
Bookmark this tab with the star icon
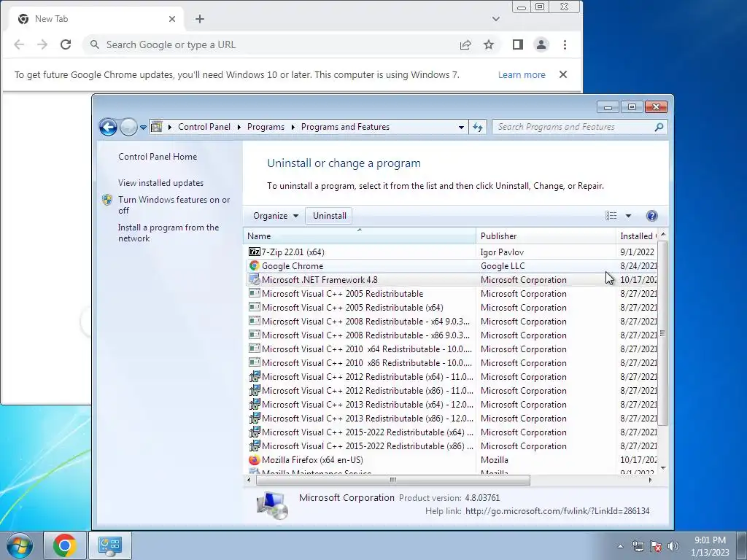pos(489,44)
